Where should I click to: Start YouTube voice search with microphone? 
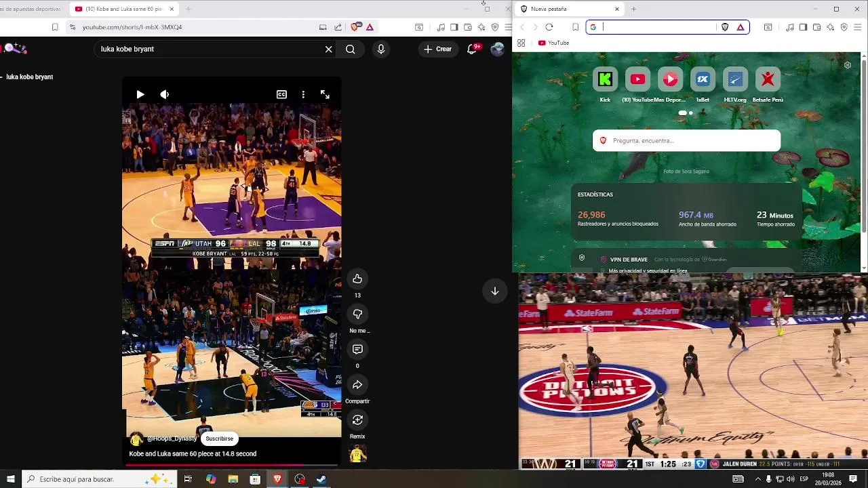(380, 49)
